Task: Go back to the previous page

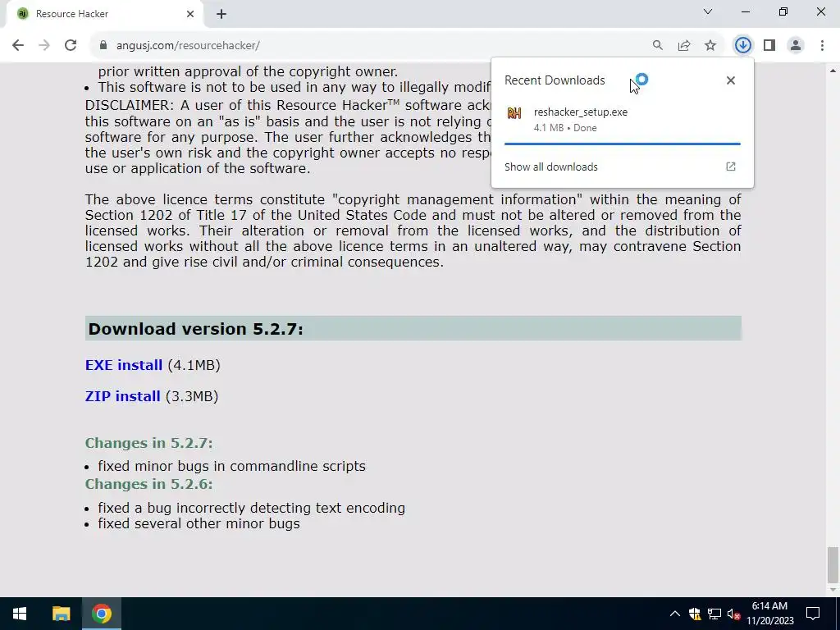Action: click(x=18, y=46)
